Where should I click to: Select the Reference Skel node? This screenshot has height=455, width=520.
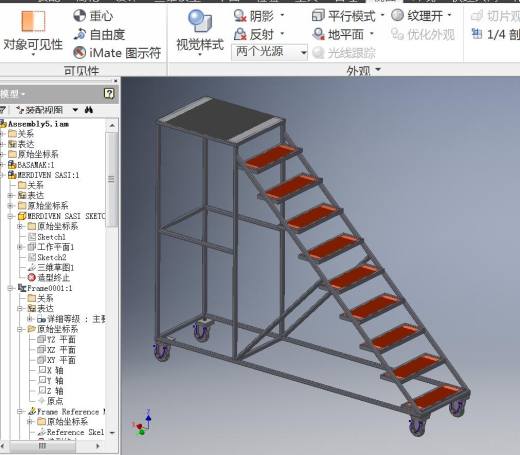coord(75,432)
